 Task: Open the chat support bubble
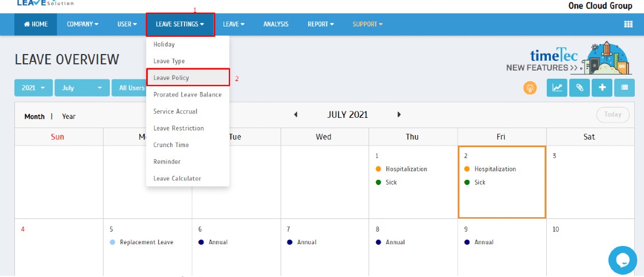[x=623, y=260]
